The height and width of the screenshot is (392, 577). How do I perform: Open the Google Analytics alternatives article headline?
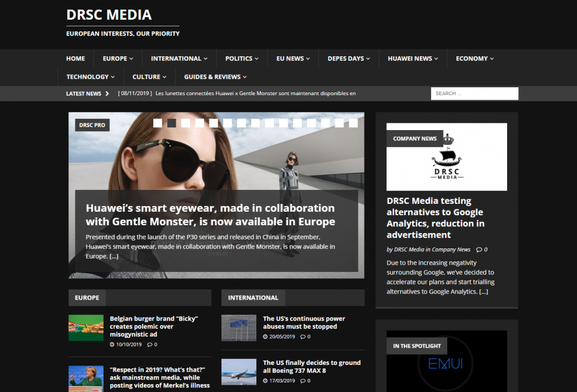point(436,218)
